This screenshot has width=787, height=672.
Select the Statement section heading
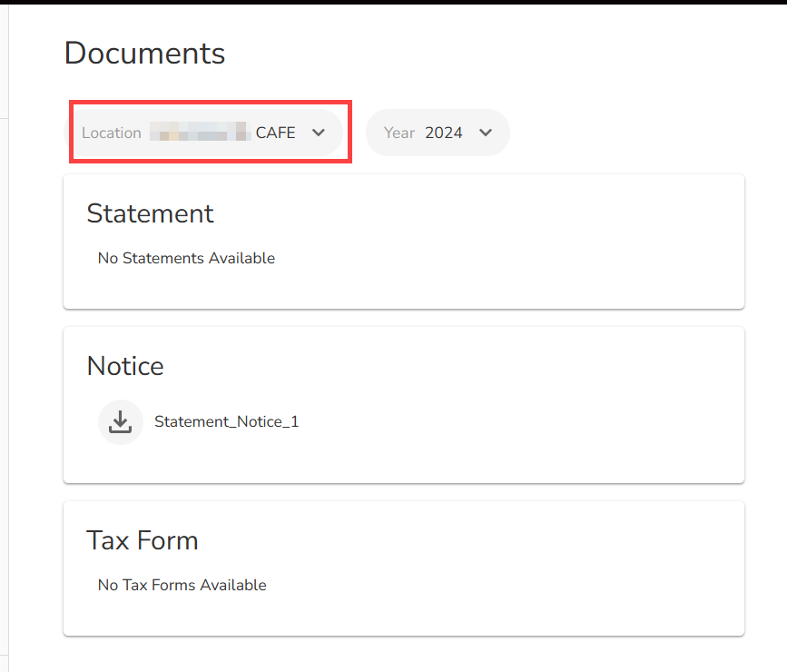tap(150, 213)
